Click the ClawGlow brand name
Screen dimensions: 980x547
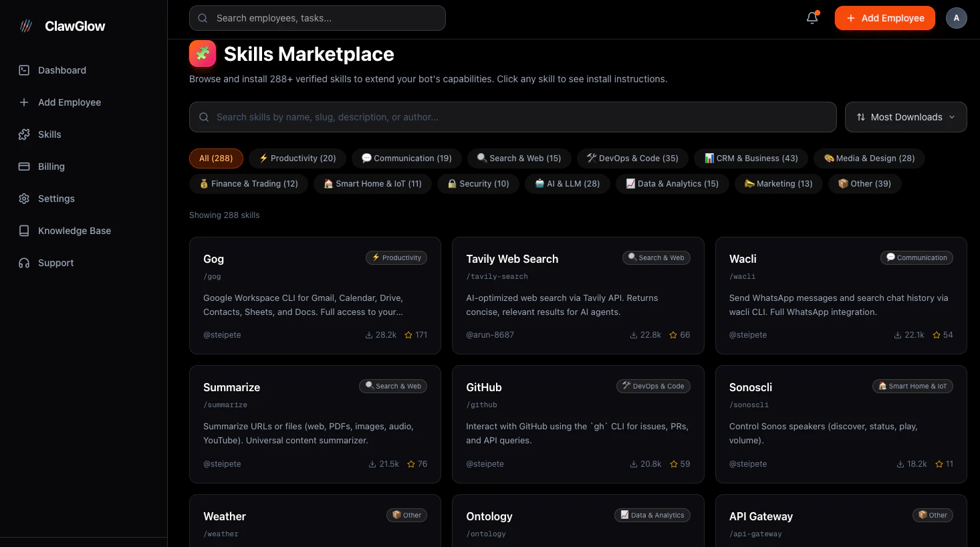click(75, 26)
